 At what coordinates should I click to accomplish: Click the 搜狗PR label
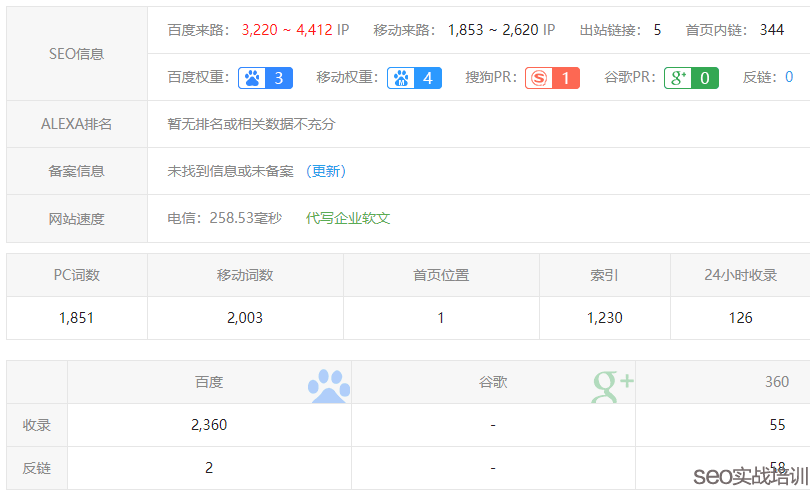pos(491,77)
